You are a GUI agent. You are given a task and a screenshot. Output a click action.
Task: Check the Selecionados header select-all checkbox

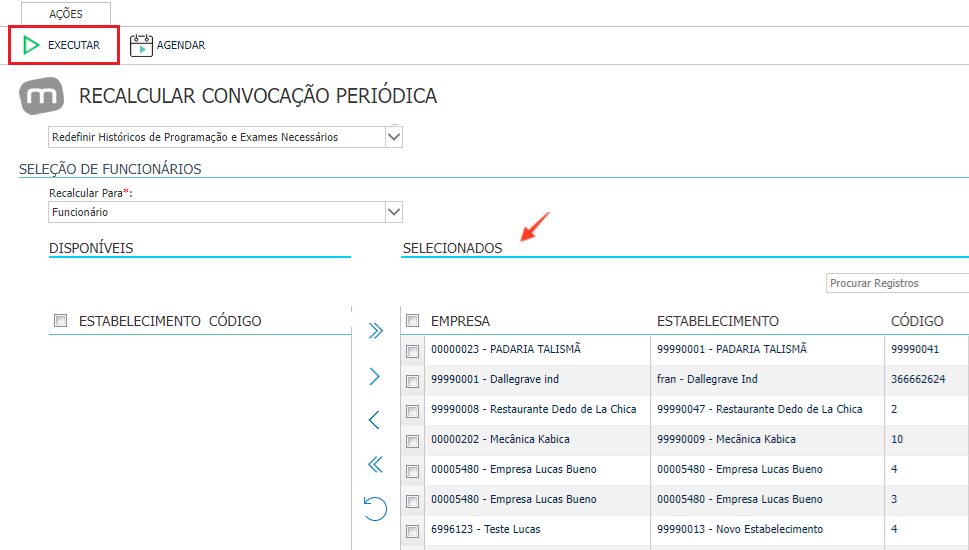point(412,320)
